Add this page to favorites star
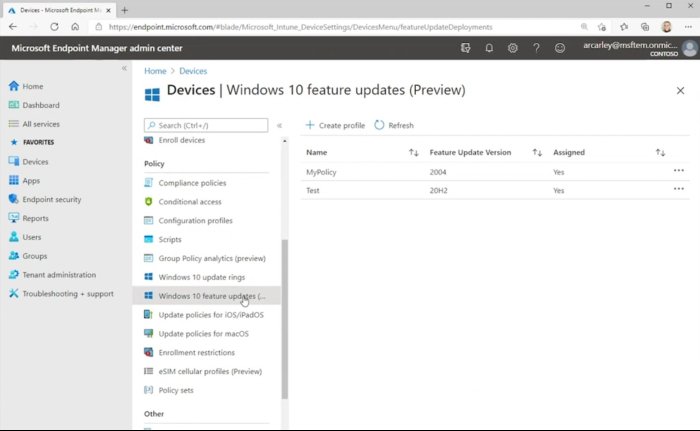This screenshot has width=700, height=431. (601, 27)
